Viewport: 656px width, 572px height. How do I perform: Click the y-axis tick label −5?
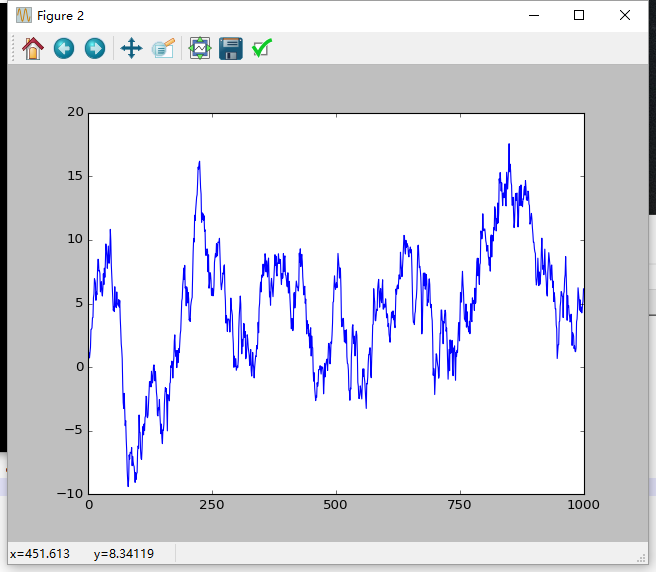(74, 430)
